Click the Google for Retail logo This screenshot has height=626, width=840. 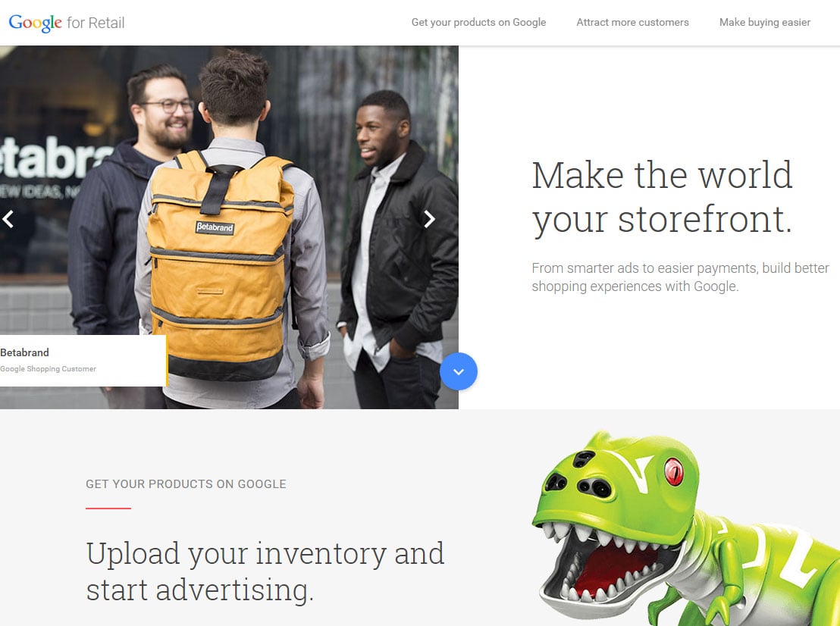pyautogui.click(x=67, y=23)
